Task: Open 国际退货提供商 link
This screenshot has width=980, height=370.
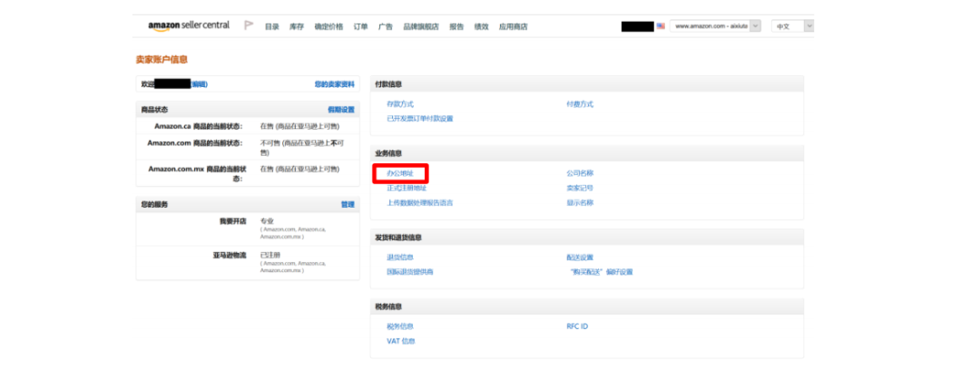Action: (410, 272)
